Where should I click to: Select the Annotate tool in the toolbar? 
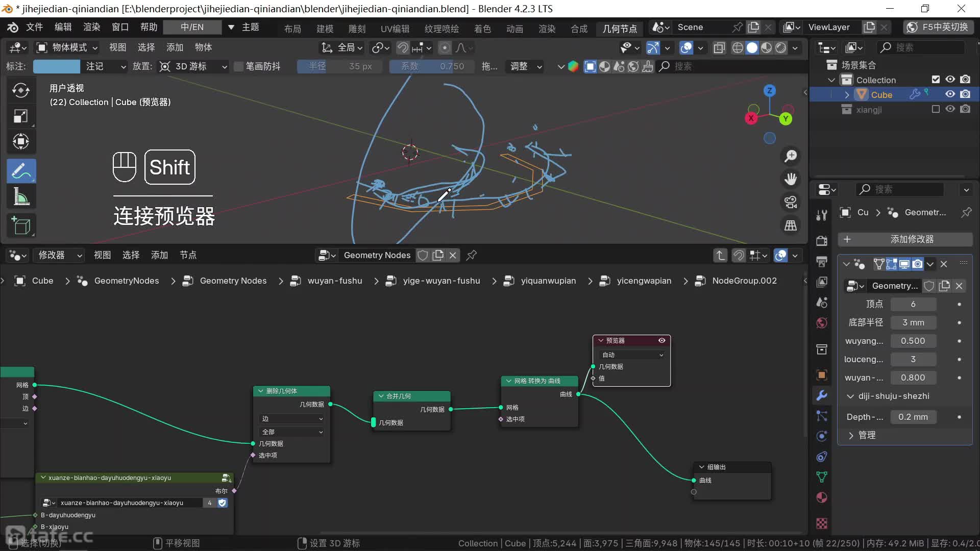click(x=21, y=170)
